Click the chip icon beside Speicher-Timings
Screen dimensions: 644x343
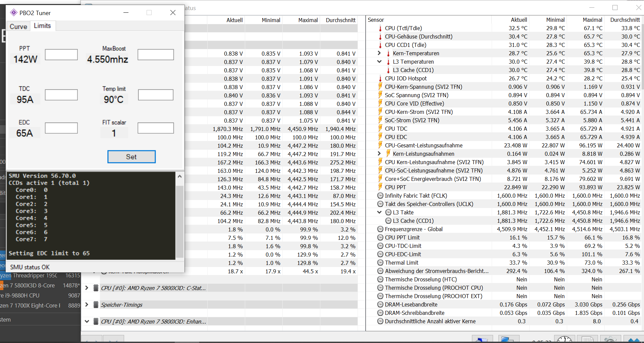coord(96,305)
